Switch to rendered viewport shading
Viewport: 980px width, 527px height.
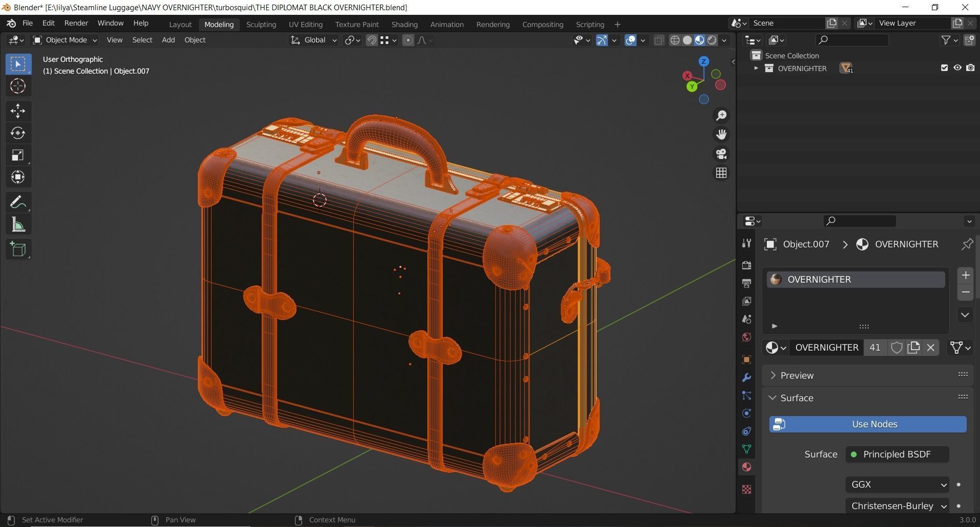pos(712,40)
